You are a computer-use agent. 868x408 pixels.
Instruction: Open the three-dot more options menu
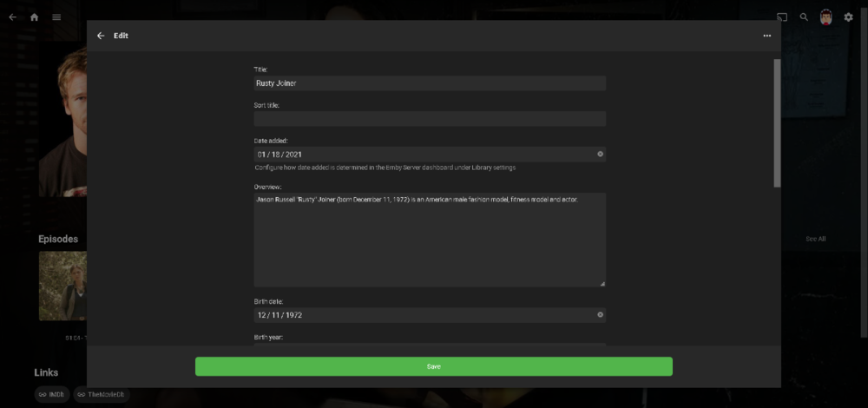766,36
